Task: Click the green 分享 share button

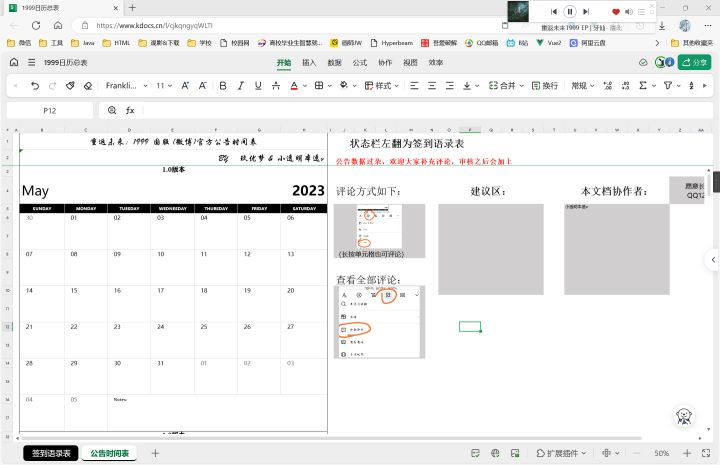Action: click(x=694, y=62)
